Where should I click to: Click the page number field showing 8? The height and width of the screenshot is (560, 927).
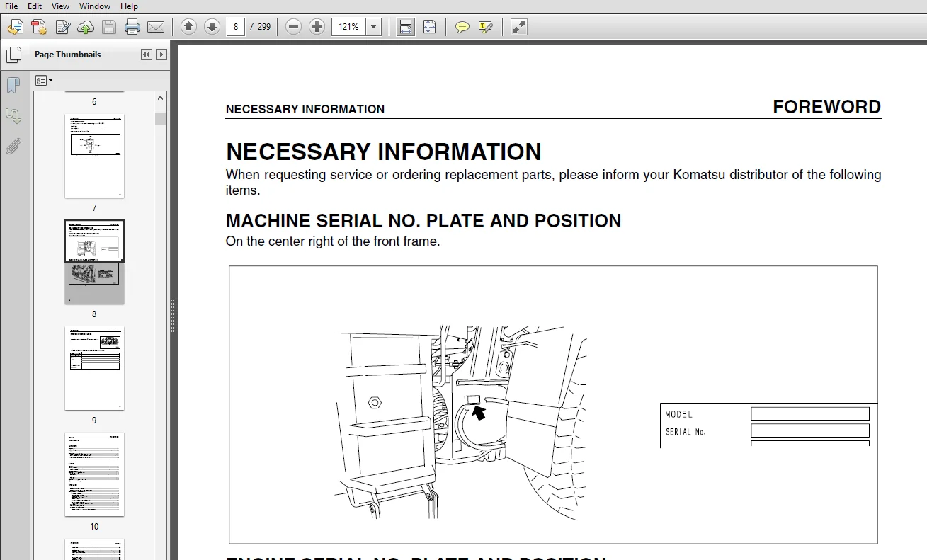click(236, 27)
